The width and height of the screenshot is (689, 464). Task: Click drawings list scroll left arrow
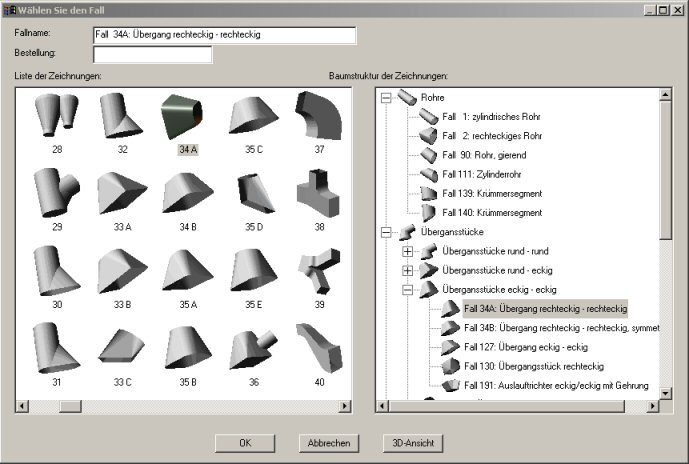click(x=22, y=406)
